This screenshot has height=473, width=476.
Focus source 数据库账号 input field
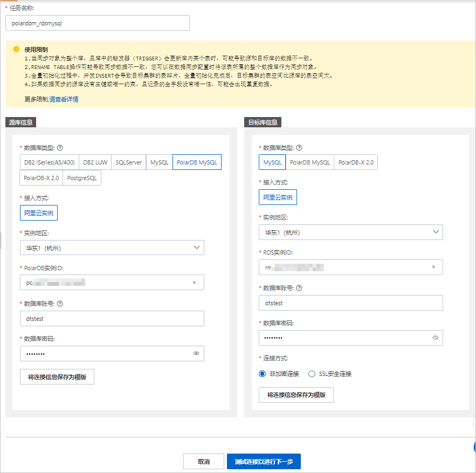click(x=112, y=319)
